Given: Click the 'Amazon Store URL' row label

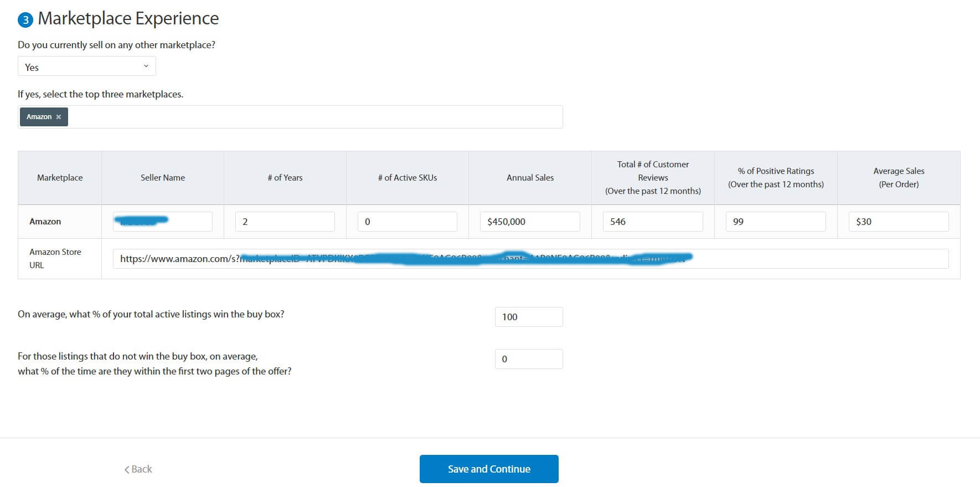Looking at the screenshot, I should point(55,259).
